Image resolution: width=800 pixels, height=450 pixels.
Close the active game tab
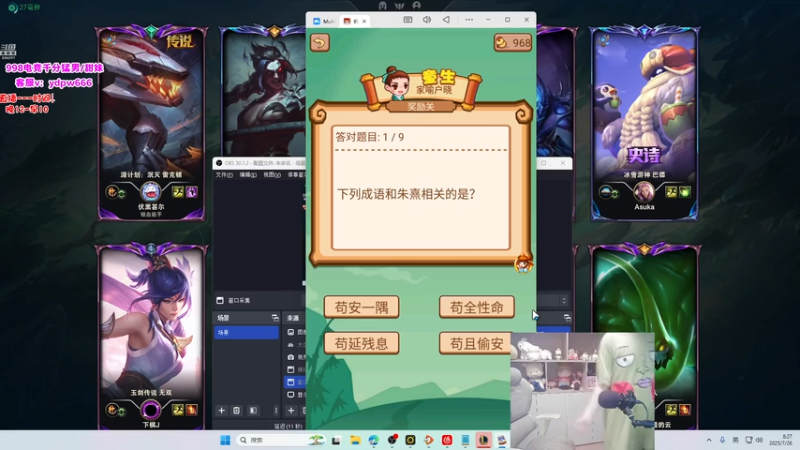click(x=364, y=21)
